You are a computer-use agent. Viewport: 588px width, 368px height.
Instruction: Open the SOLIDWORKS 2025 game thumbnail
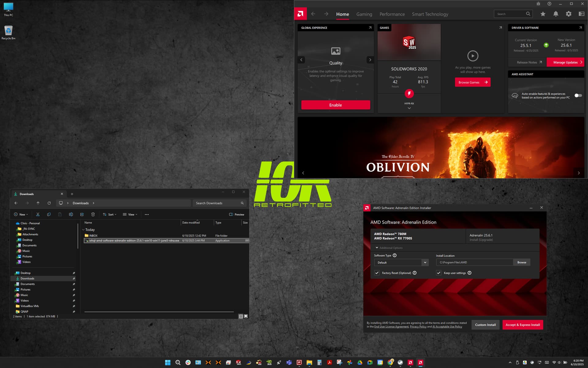click(409, 42)
